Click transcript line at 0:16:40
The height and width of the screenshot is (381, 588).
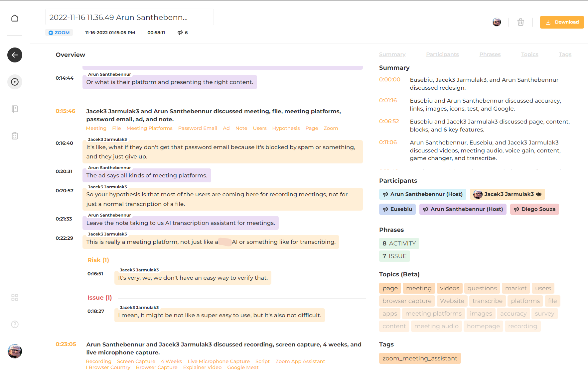222,152
